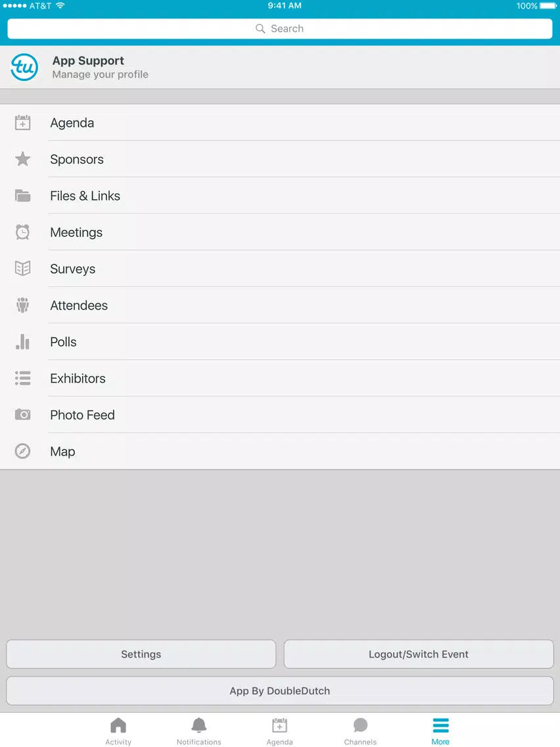Viewport: 560px width, 747px height.
Task: Open the Channels tab in bottom bar
Action: (360, 731)
